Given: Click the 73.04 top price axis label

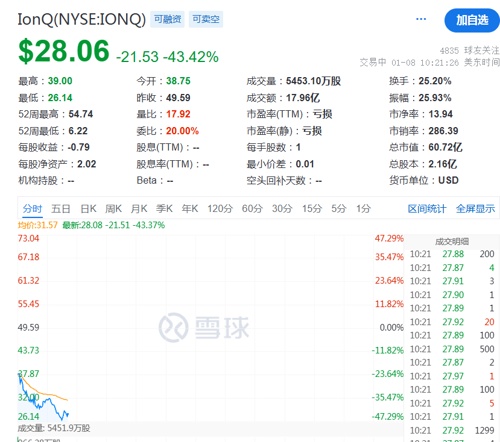Looking at the screenshot, I should coord(28,238).
